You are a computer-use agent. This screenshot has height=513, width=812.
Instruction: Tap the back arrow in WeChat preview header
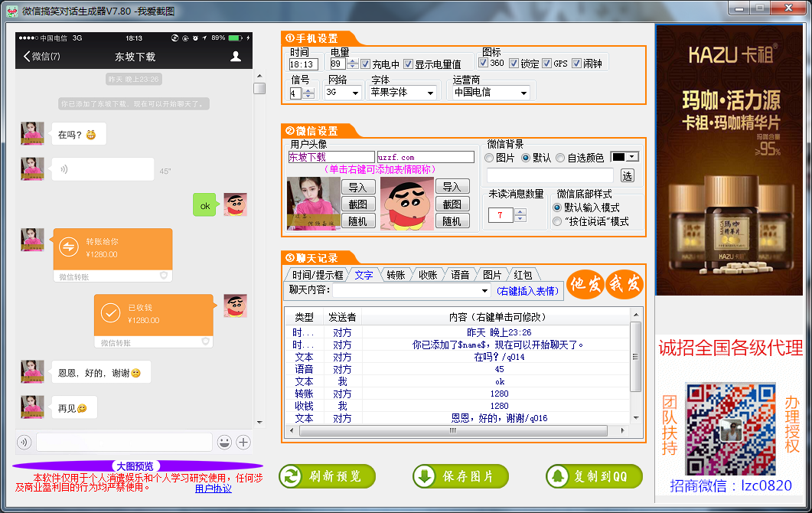(x=27, y=57)
